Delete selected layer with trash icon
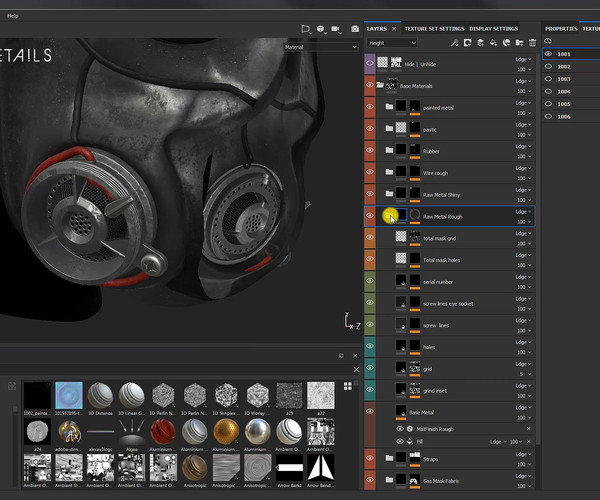Viewport: 600px width, 500px height. 532,43
